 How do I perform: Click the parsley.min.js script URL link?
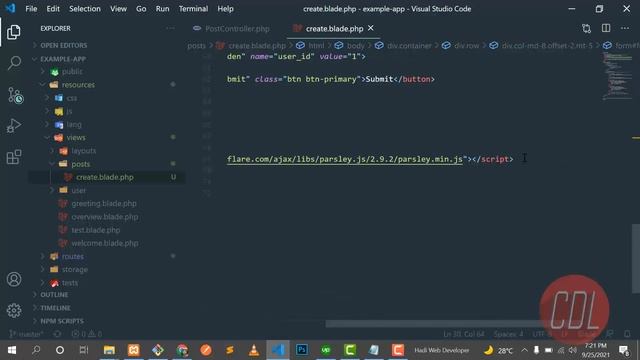click(x=345, y=159)
